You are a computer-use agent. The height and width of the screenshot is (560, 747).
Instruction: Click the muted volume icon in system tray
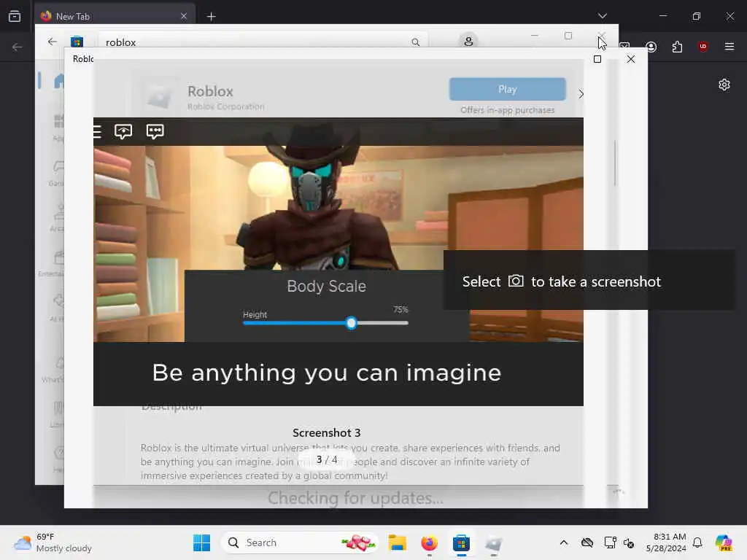(629, 542)
